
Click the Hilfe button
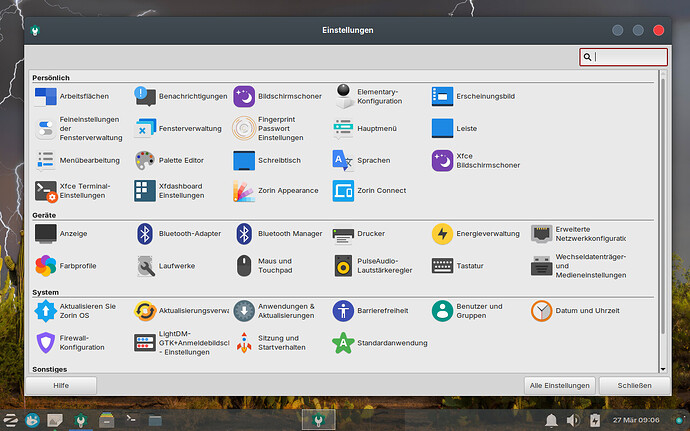pos(61,386)
